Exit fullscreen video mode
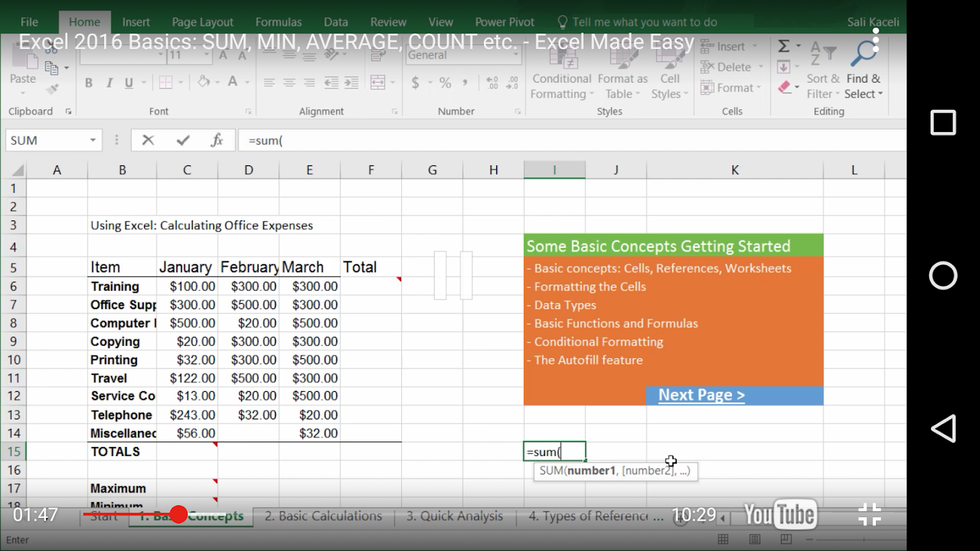This screenshot has width=980, height=551. 870,514
